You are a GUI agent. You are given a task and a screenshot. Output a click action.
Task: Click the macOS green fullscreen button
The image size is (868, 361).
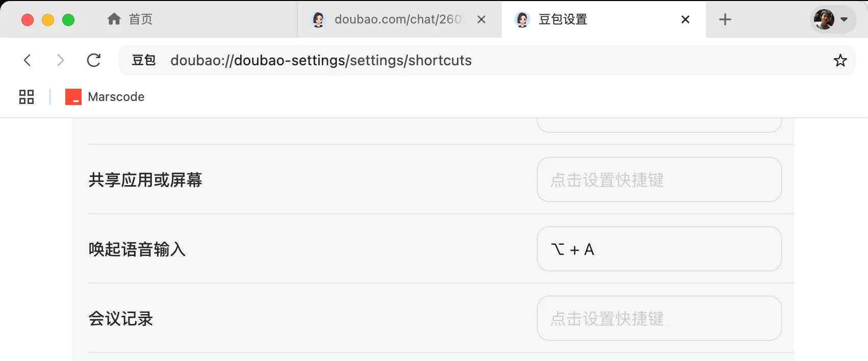[68, 20]
